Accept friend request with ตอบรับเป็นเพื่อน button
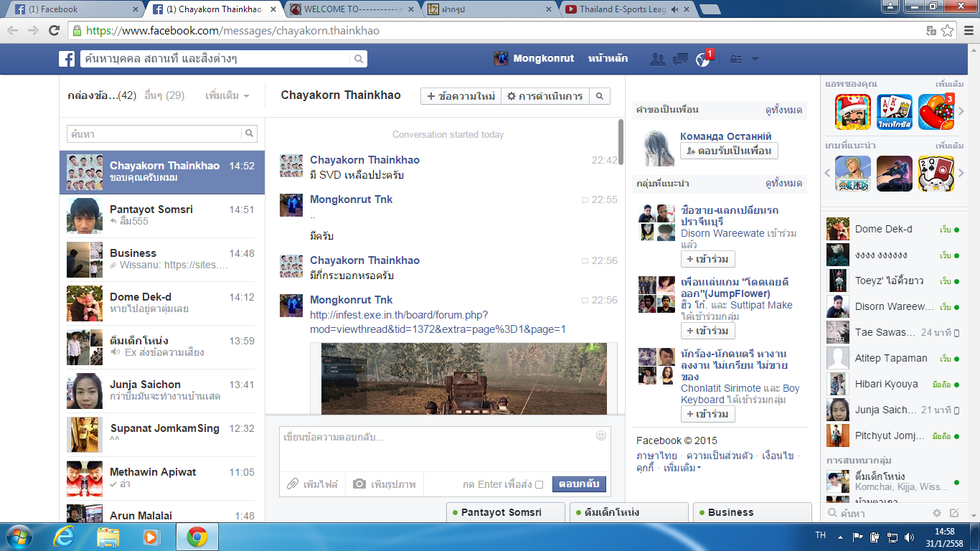Image resolution: width=980 pixels, height=551 pixels. pyautogui.click(x=729, y=151)
